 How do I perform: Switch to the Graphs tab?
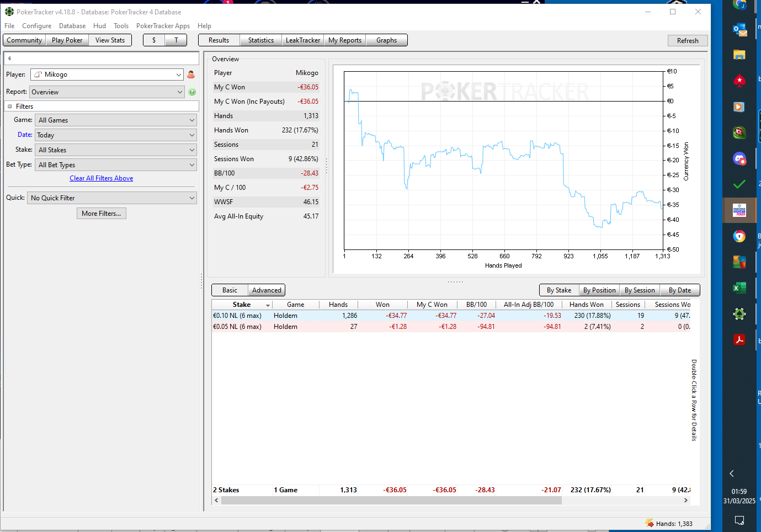(387, 40)
